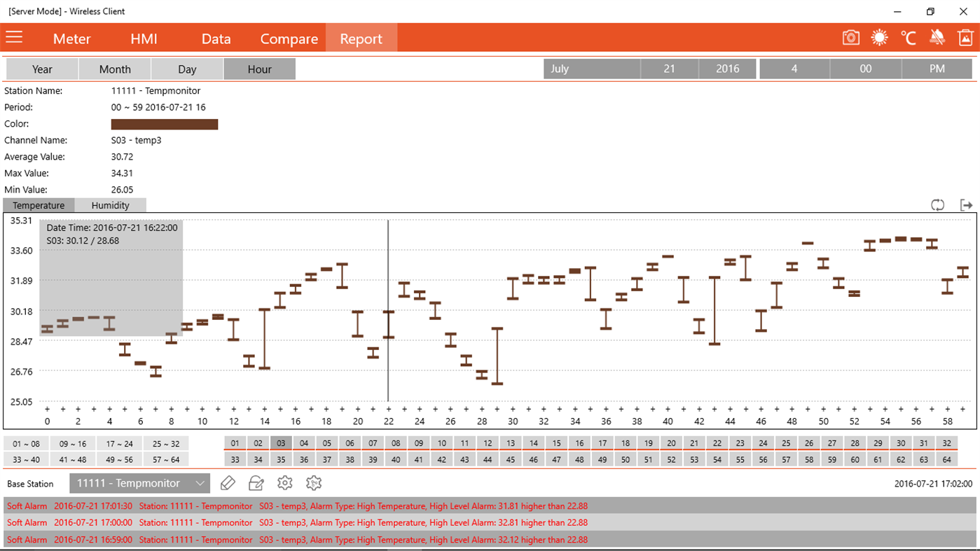Open the July month selector

[591, 69]
